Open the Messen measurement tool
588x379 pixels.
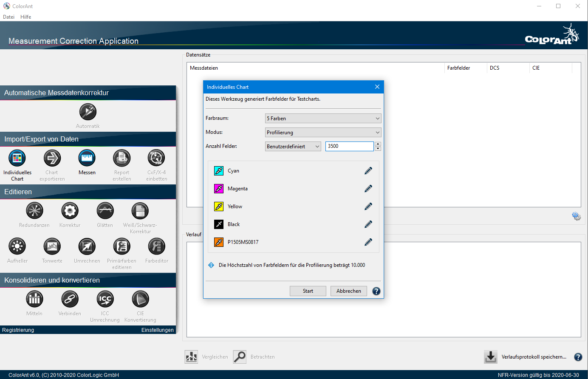tap(87, 158)
